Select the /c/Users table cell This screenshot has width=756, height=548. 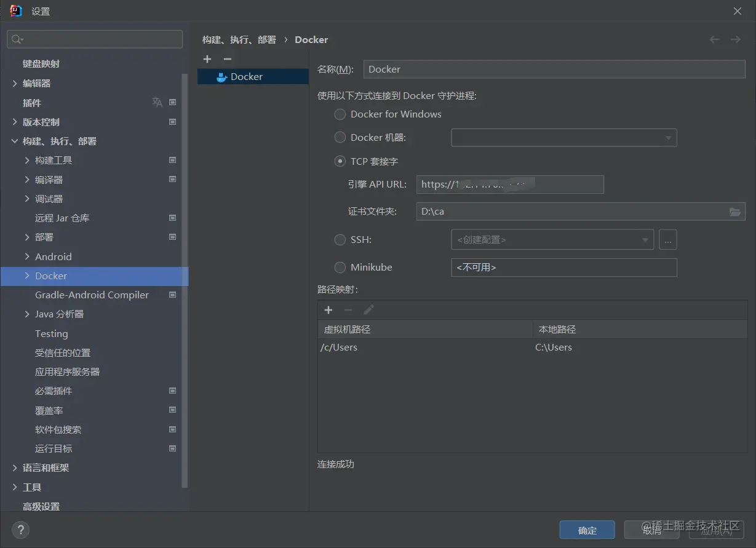click(x=425, y=347)
